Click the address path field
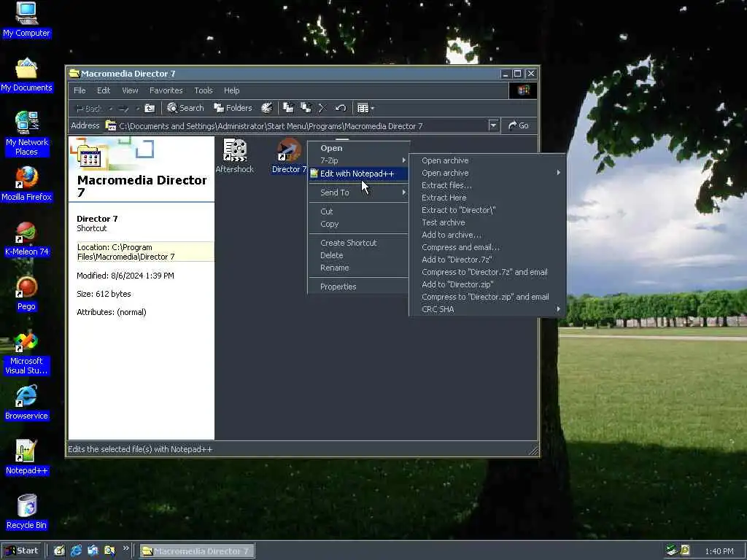 pos(296,125)
